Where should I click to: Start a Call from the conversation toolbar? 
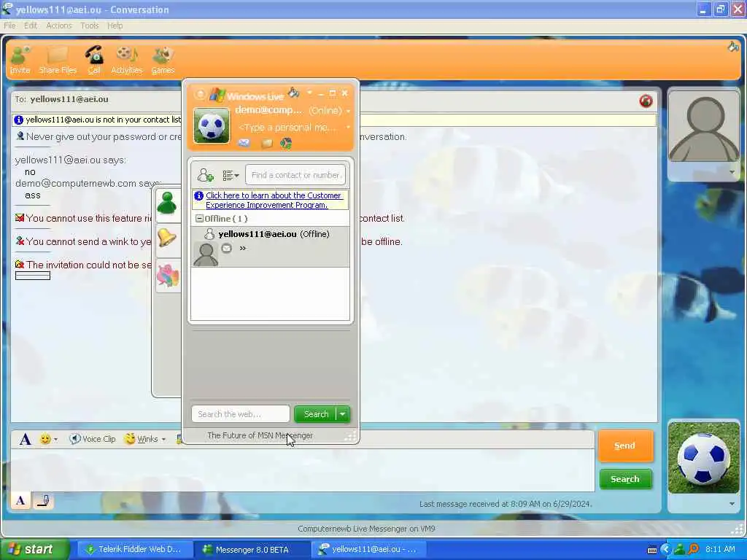[94, 60]
